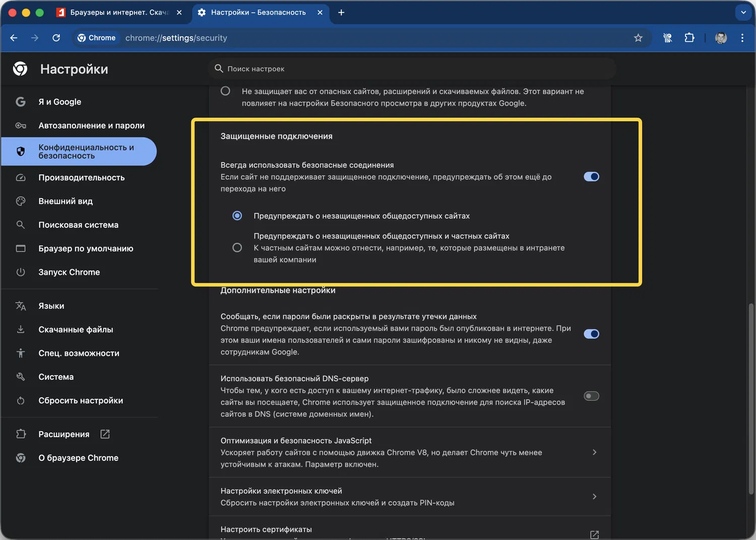
Task: Open the Chrome three-dot menu
Action: (x=742, y=38)
